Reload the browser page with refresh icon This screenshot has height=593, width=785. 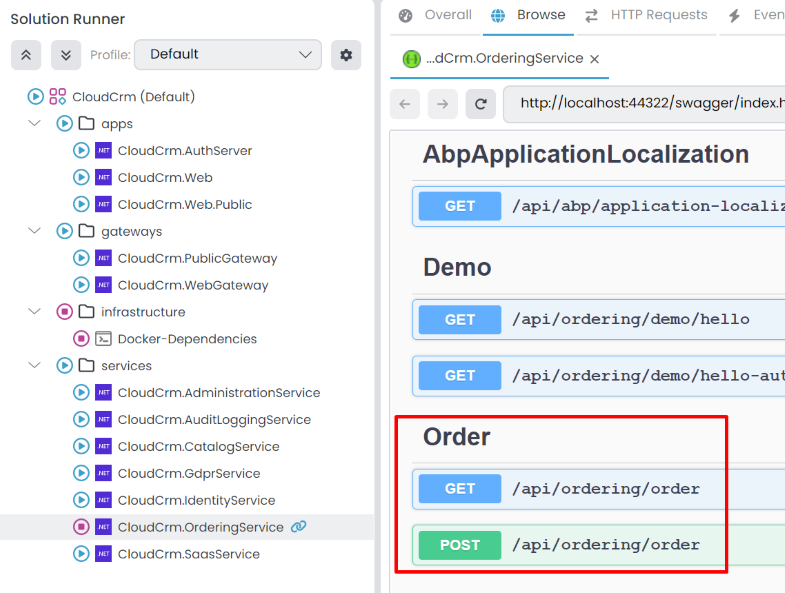point(480,104)
